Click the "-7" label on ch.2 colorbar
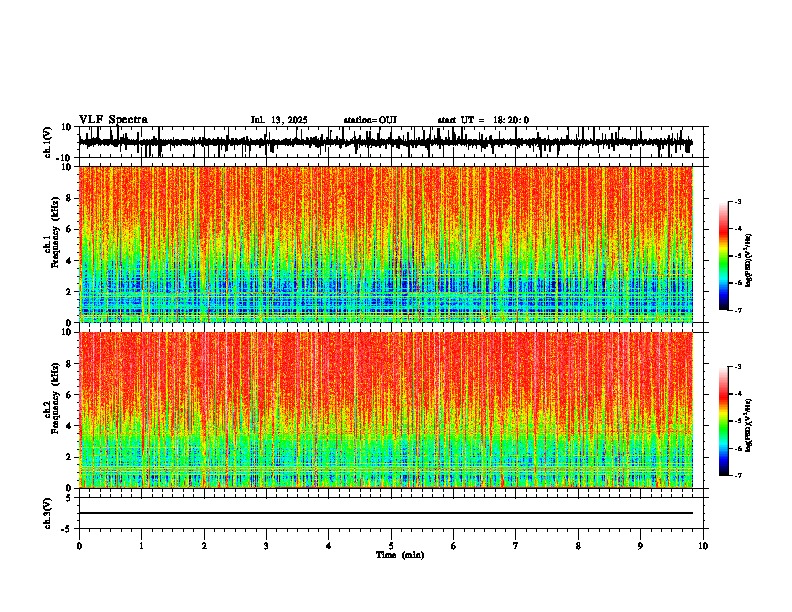The height and width of the screenshot is (612, 792). pyautogui.click(x=738, y=476)
